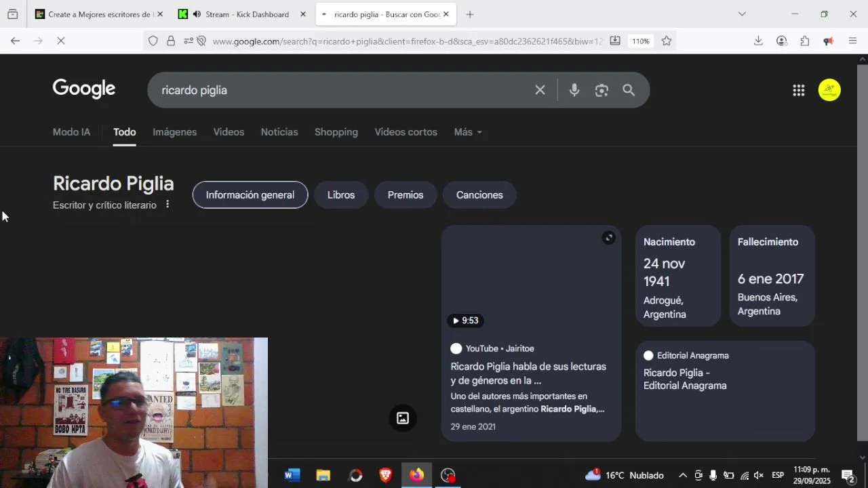
Task: Open Ricardo Piglia habla de sus lecturas video link
Action: coord(528,373)
